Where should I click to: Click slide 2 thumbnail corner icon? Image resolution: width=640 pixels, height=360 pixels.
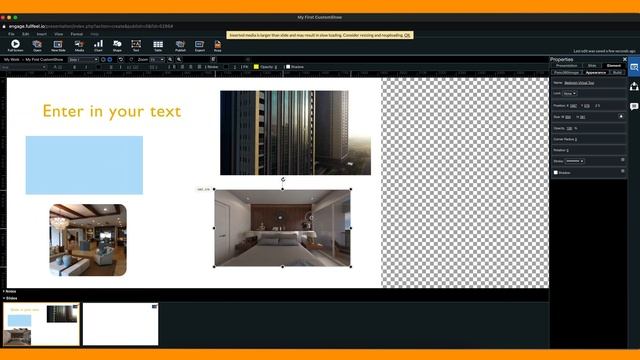154,307
